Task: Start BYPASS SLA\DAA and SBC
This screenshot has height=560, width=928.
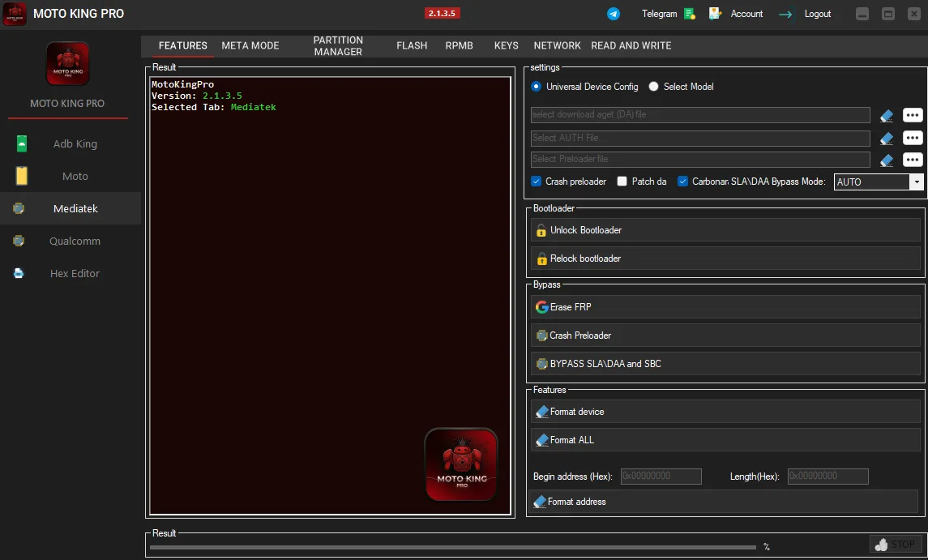Action: pyautogui.click(x=725, y=363)
